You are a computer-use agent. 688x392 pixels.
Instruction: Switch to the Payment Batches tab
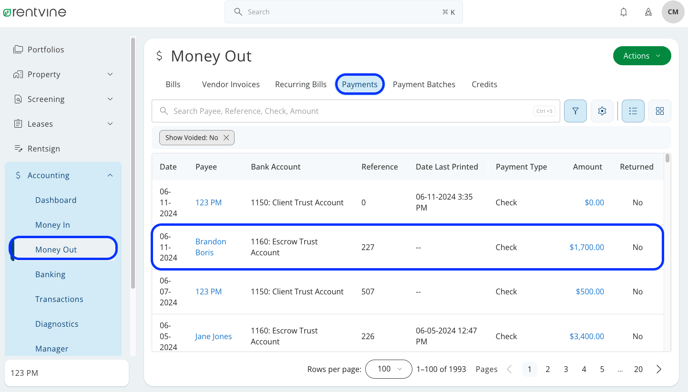(x=424, y=84)
